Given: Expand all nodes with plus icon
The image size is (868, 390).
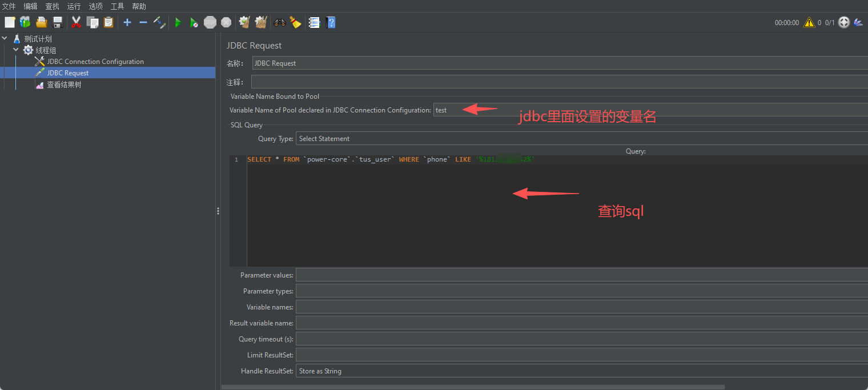Looking at the screenshot, I should (127, 22).
